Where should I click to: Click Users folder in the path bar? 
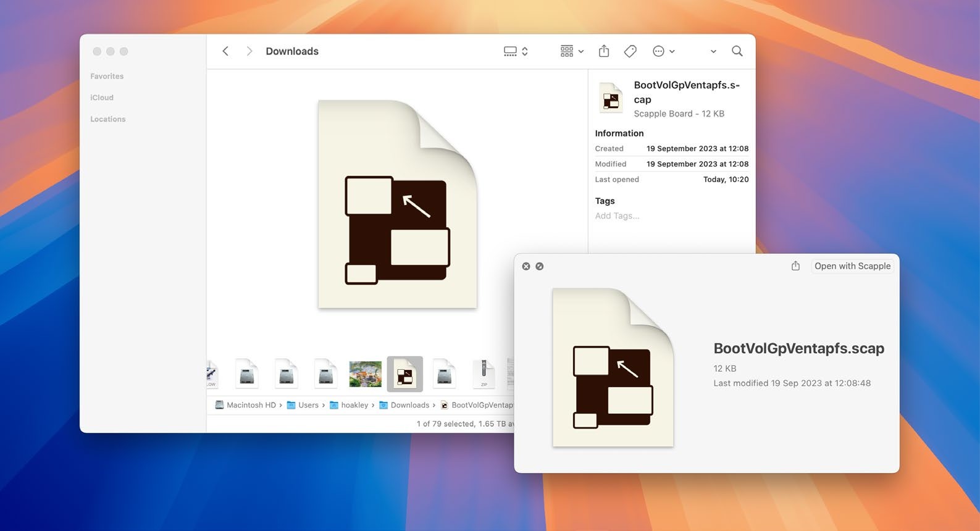coord(303,405)
